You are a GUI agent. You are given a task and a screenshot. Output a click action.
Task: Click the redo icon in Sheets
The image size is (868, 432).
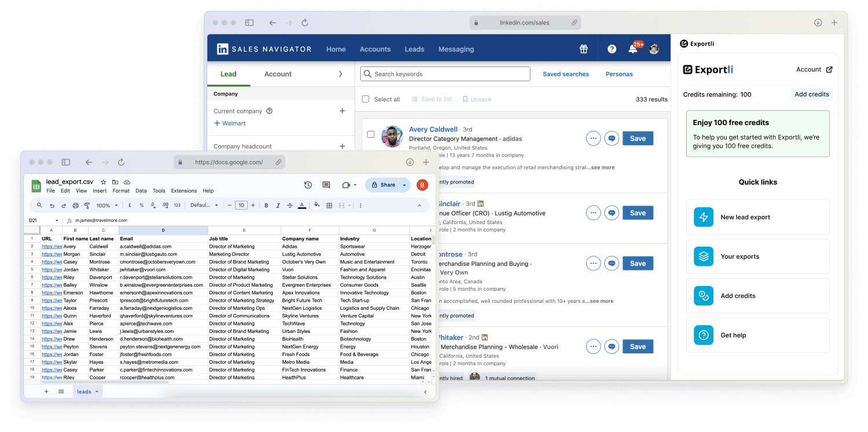64,205
